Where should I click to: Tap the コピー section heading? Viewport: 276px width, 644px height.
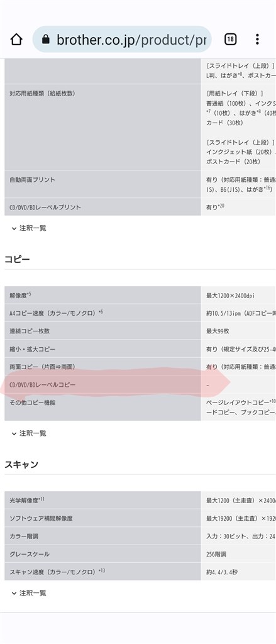pos(17,260)
